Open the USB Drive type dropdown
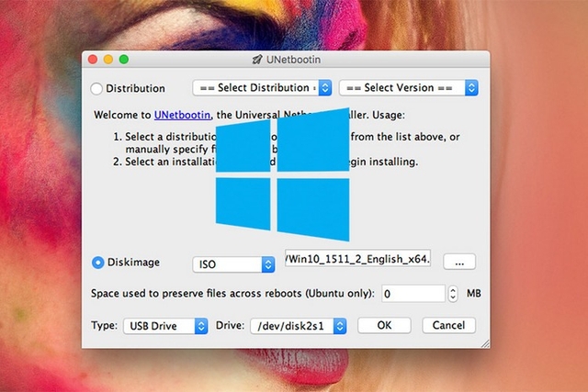The image size is (588, 392). [x=165, y=326]
